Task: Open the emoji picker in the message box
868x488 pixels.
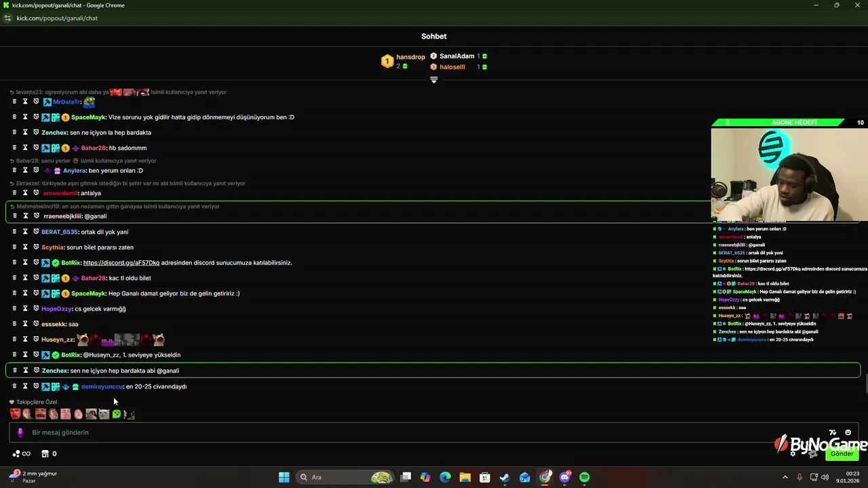Action: [x=848, y=432]
